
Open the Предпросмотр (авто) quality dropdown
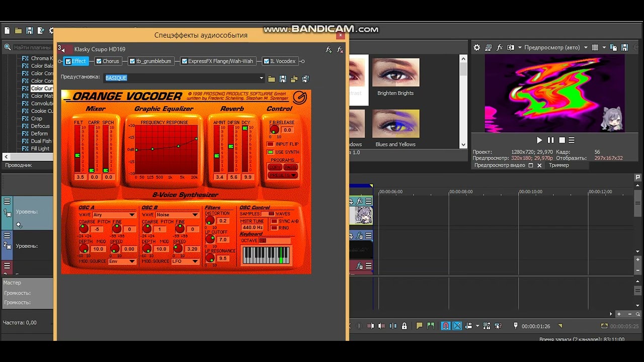[586, 48]
